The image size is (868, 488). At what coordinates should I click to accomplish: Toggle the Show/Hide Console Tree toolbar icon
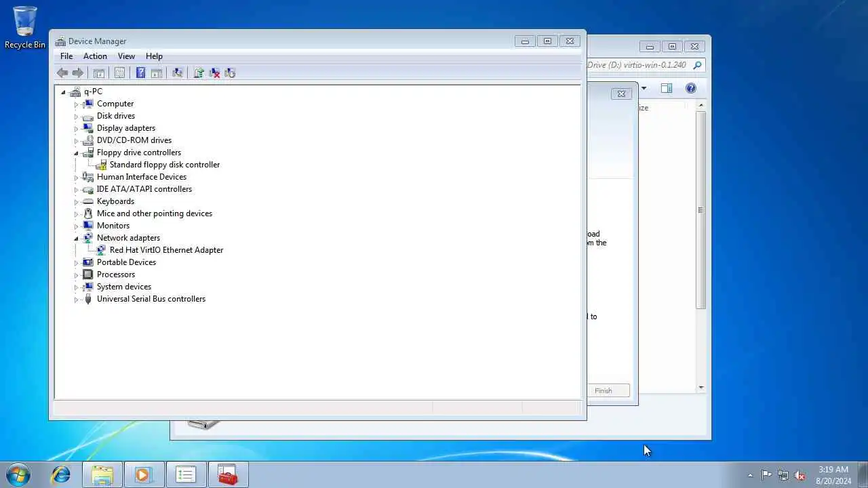click(x=98, y=73)
